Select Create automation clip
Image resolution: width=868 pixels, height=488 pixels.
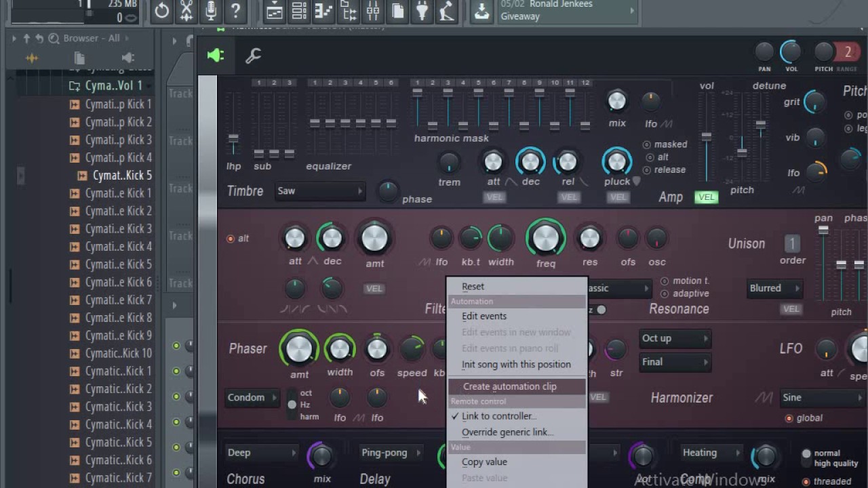[517, 386]
